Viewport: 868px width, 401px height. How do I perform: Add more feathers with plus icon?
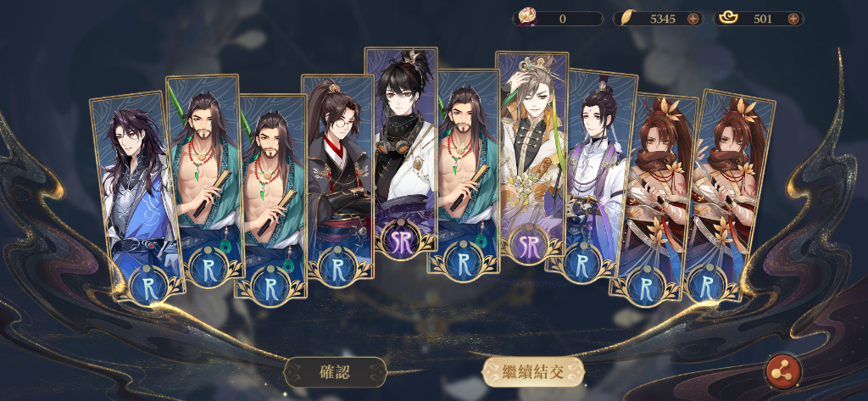click(693, 19)
